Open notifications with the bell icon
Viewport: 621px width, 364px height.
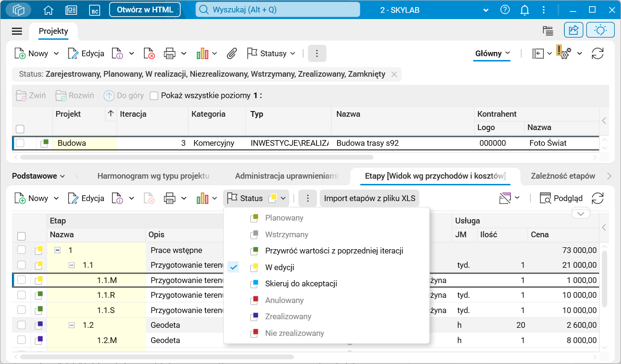coord(525,10)
